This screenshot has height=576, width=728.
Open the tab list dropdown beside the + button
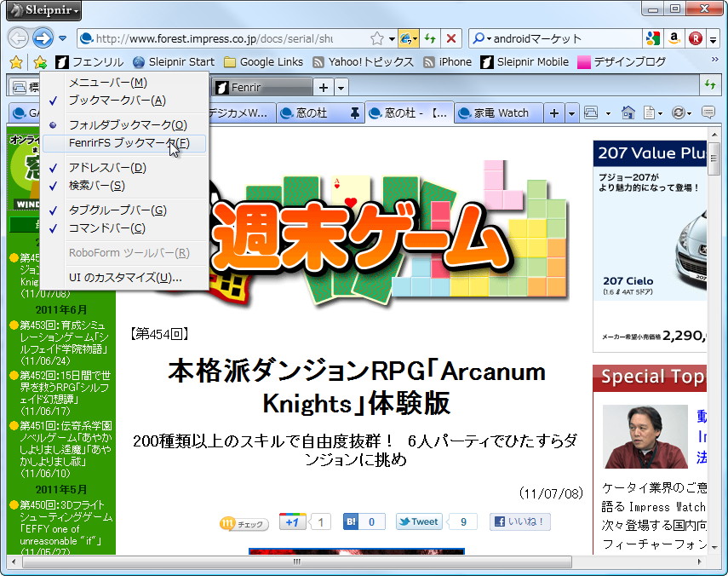pos(571,112)
